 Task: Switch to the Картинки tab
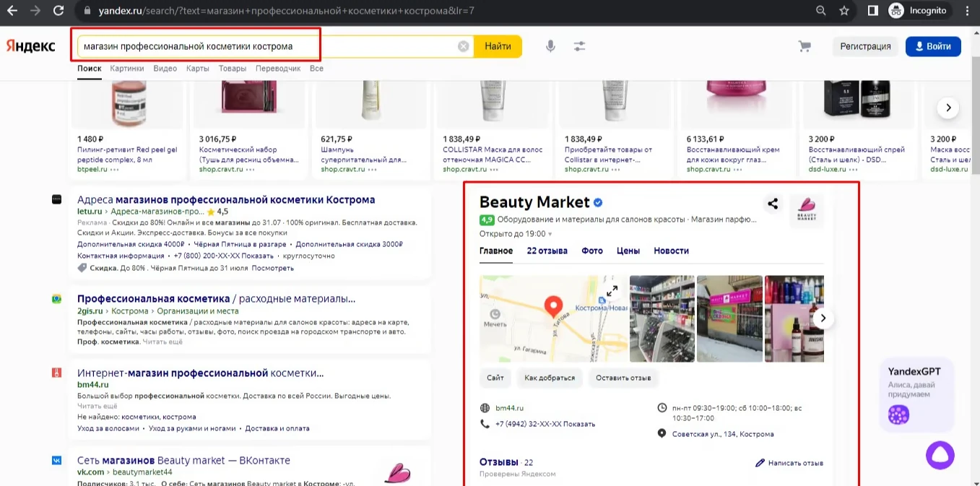tap(127, 69)
